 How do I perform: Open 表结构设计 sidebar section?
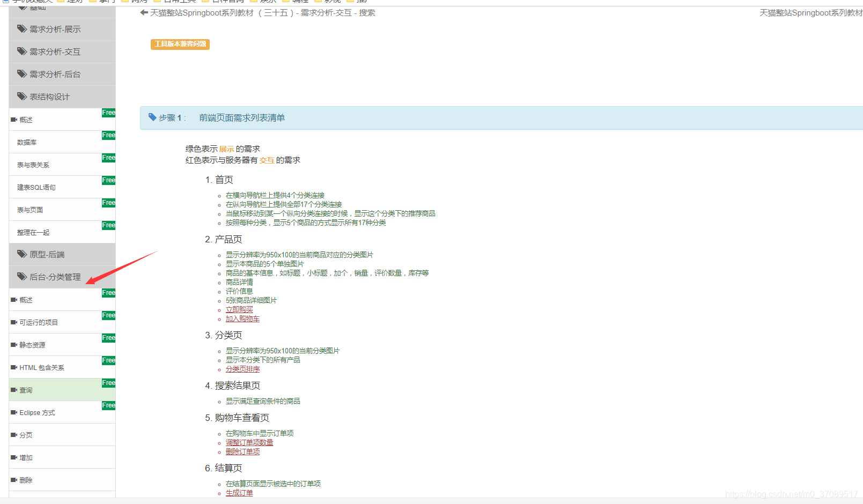coord(62,97)
